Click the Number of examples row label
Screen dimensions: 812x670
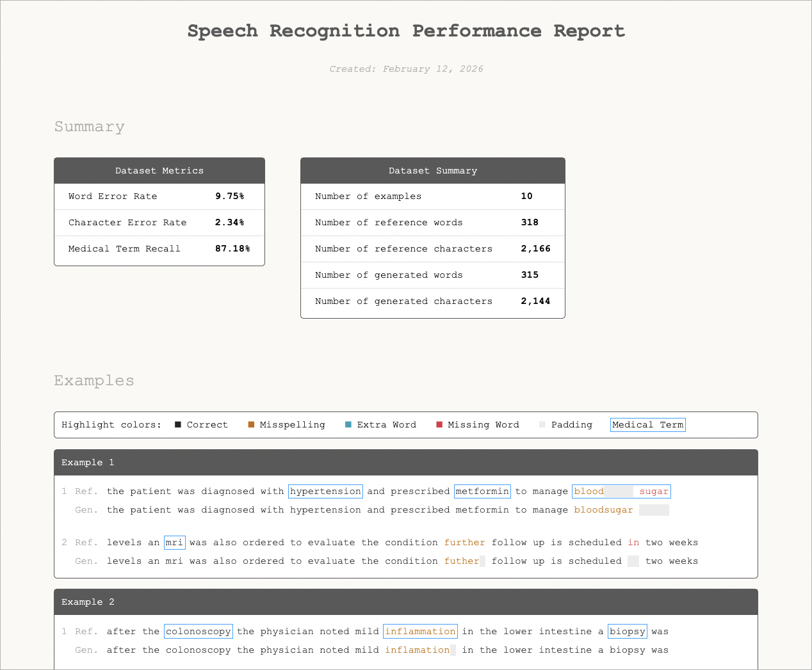pyautogui.click(x=368, y=196)
